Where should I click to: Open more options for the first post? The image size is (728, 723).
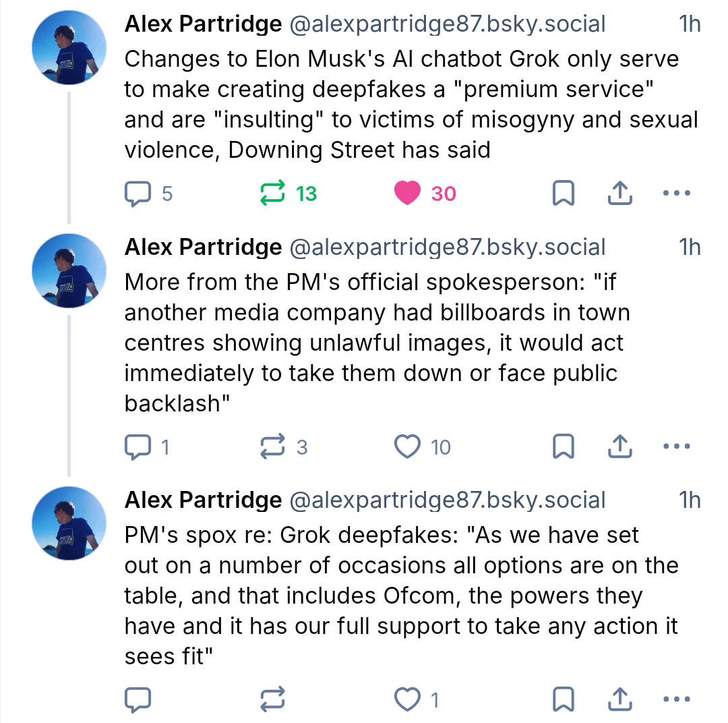[x=676, y=194]
